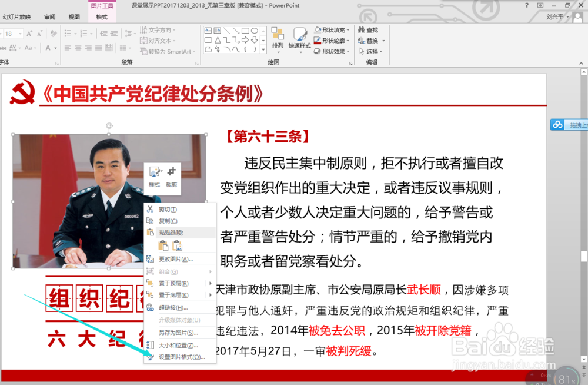The width and height of the screenshot is (588, 385).
Task: Open the font size dropdown showing 18
Action: tap(20, 33)
